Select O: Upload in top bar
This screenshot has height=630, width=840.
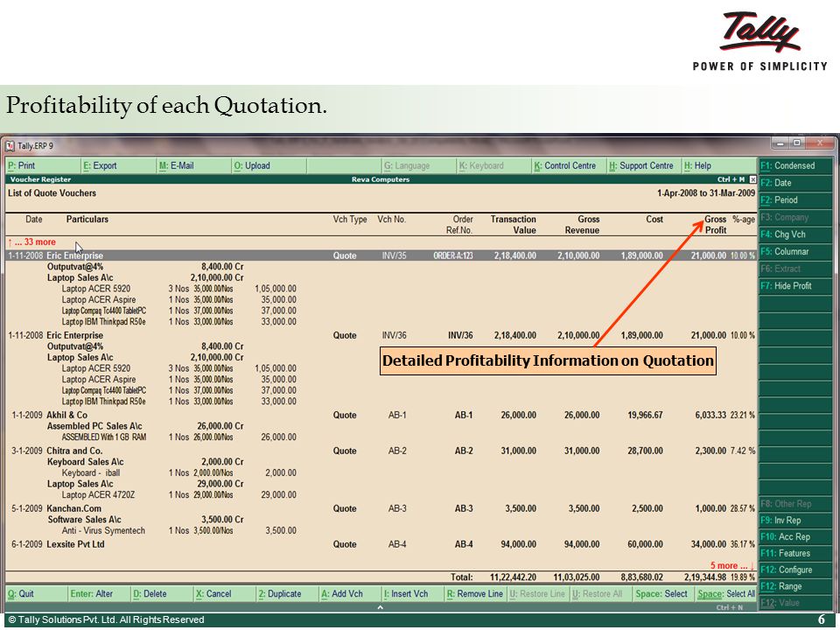tap(269, 166)
